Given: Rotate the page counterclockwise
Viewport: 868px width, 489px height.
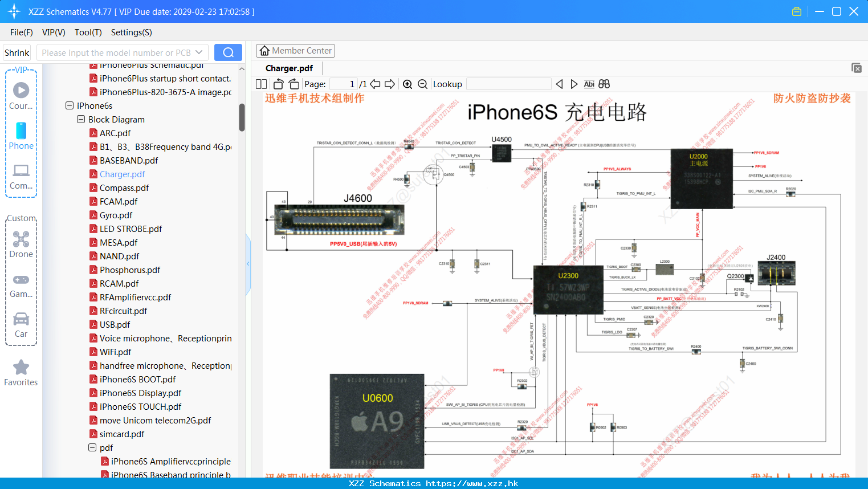Looking at the screenshot, I should pos(278,84).
